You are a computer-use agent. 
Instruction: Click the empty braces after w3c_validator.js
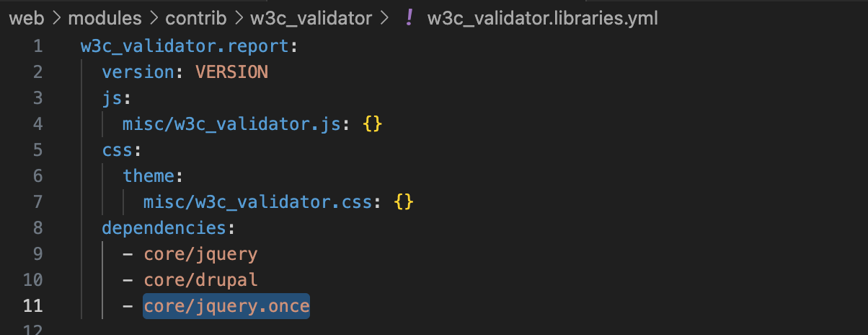pos(372,124)
